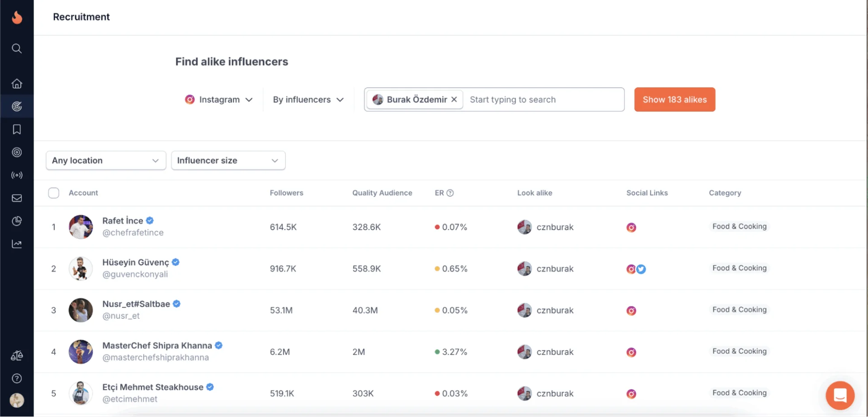
Task: Click the Show 183 alikes button
Action: click(674, 100)
